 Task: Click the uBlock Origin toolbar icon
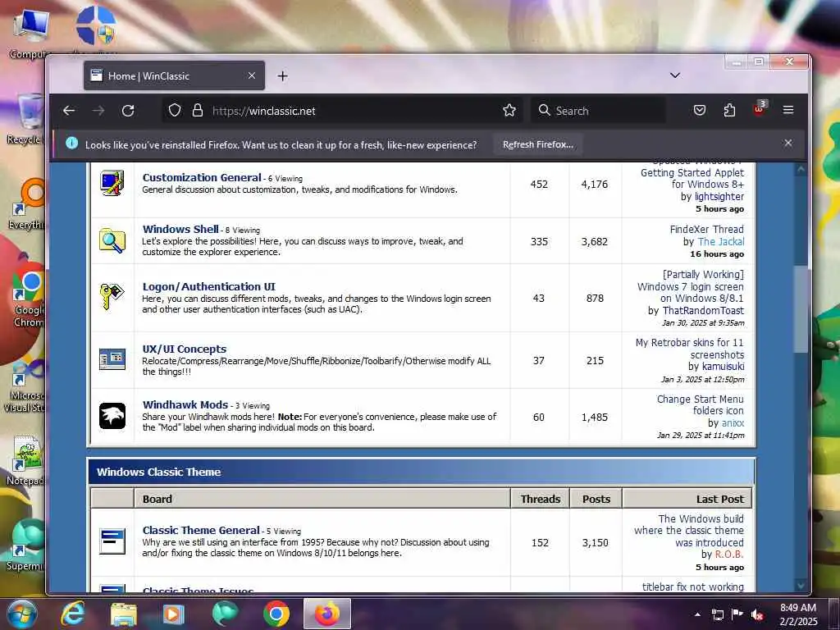[x=759, y=109]
